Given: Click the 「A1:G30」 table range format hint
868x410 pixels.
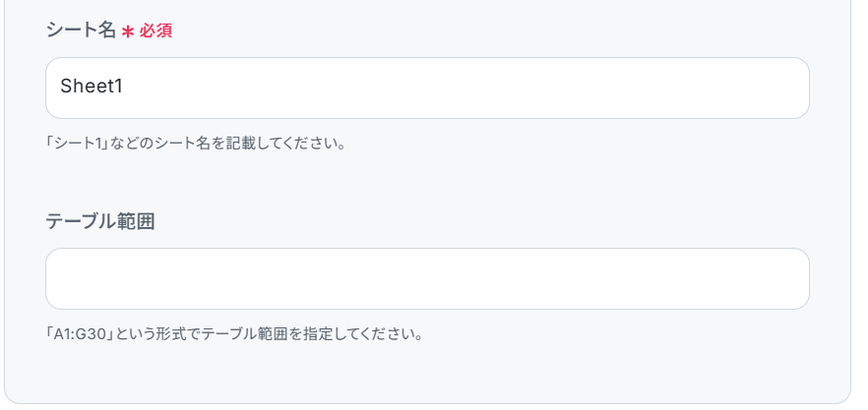Looking at the screenshot, I should click(234, 334).
